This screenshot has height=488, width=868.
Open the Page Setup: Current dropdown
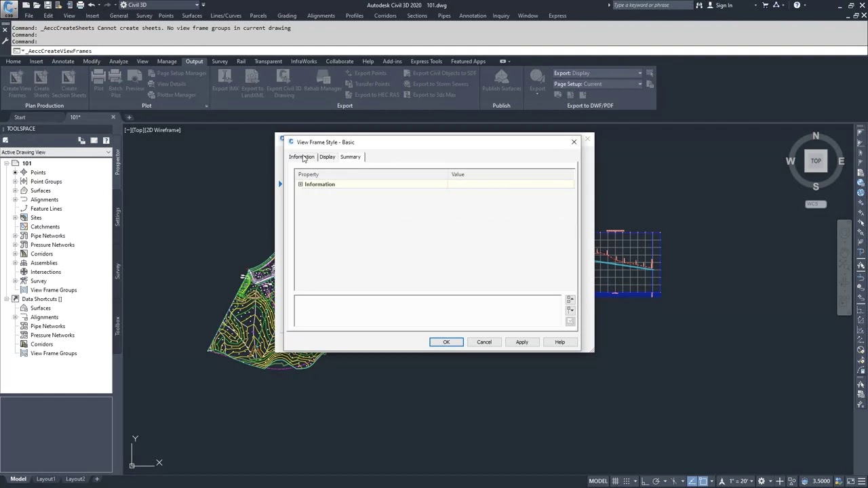pyautogui.click(x=597, y=84)
